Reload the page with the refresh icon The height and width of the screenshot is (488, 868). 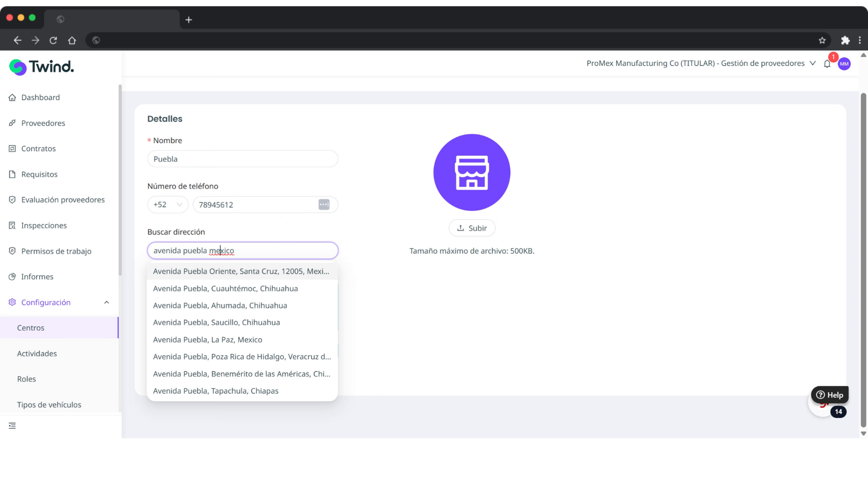(x=53, y=40)
